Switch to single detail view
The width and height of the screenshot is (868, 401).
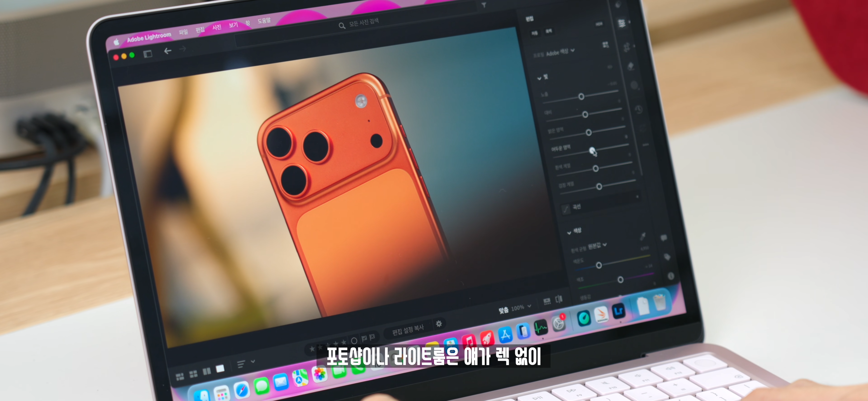[220, 369]
